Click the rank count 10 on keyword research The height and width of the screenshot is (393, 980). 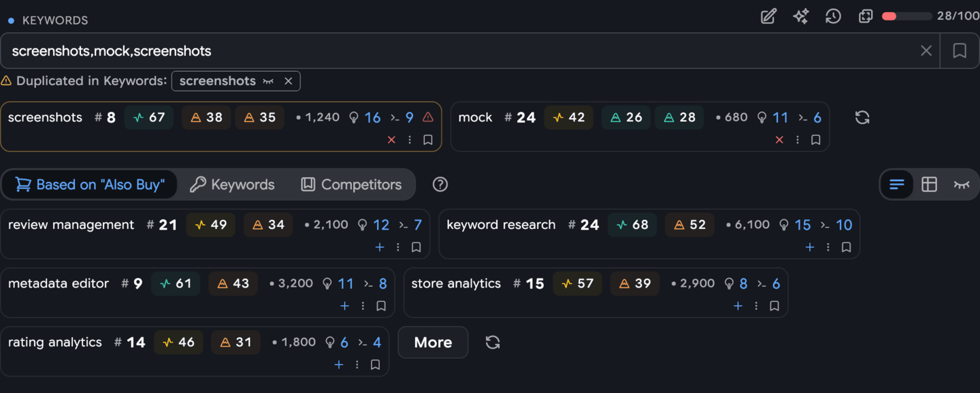[x=836, y=225]
